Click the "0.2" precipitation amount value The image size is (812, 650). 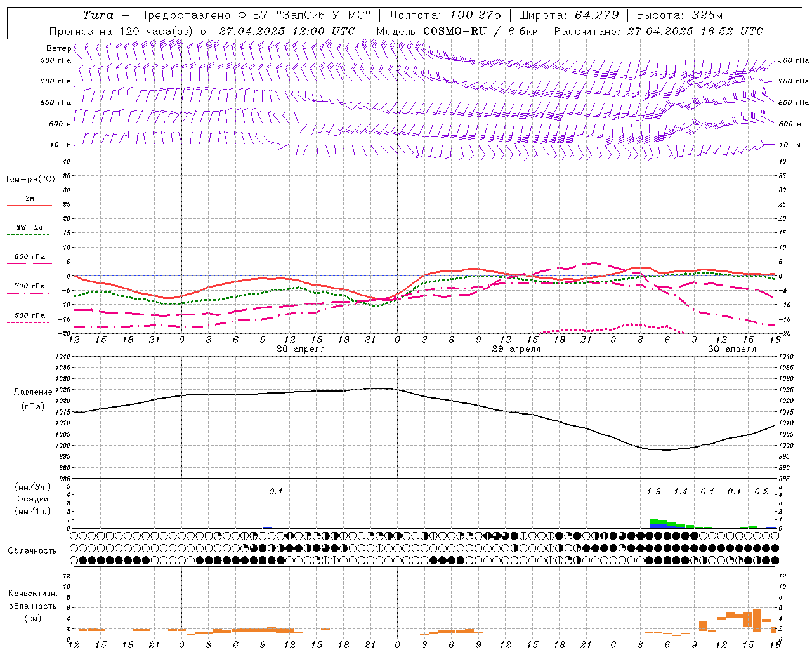tap(761, 492)
